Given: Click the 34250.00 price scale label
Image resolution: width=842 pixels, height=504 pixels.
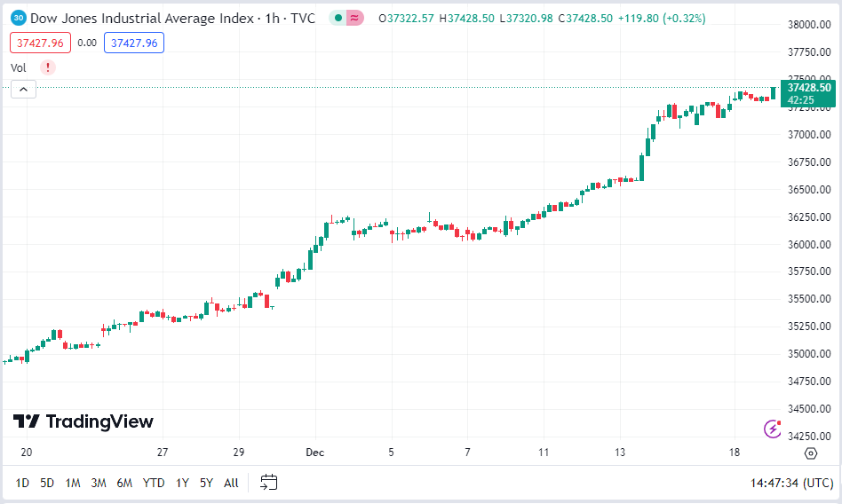Looking at the screenshot, I should (809, 437).
